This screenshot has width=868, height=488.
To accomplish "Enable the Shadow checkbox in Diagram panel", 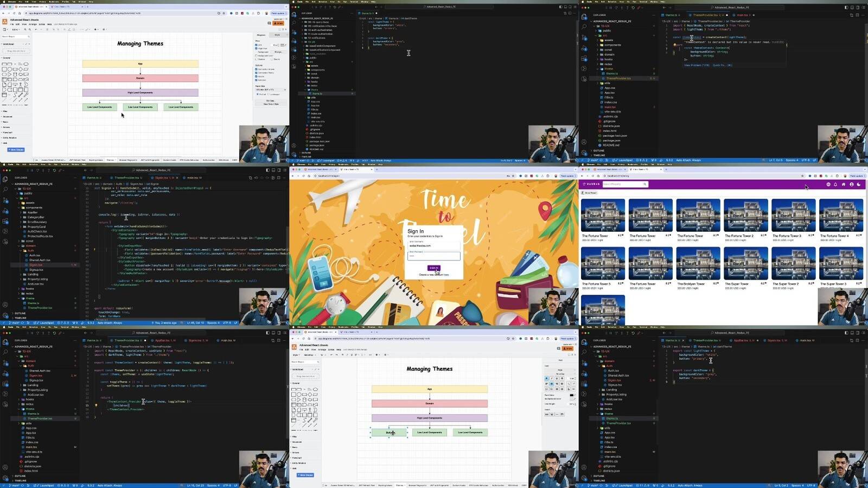I will point(256,59).
